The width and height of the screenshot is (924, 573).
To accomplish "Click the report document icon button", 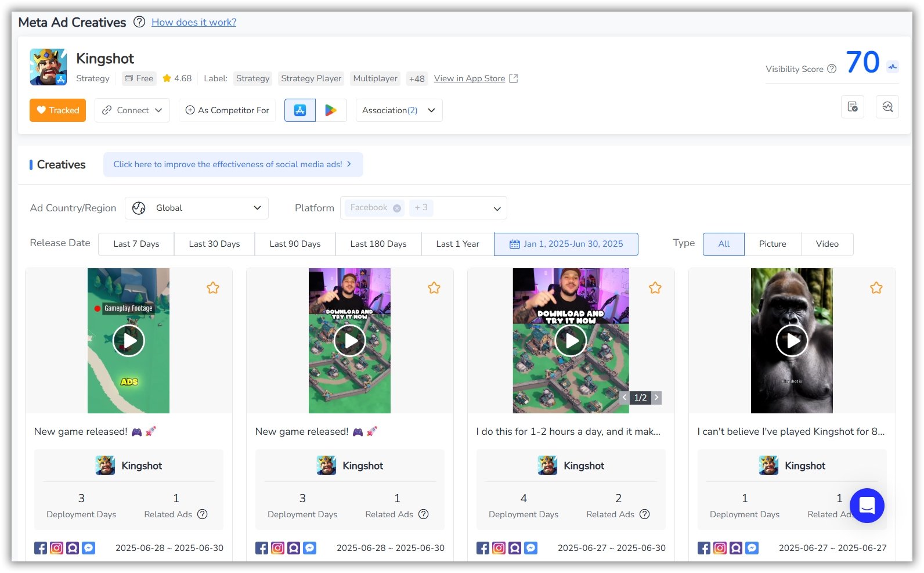I will tap(853, 107).
